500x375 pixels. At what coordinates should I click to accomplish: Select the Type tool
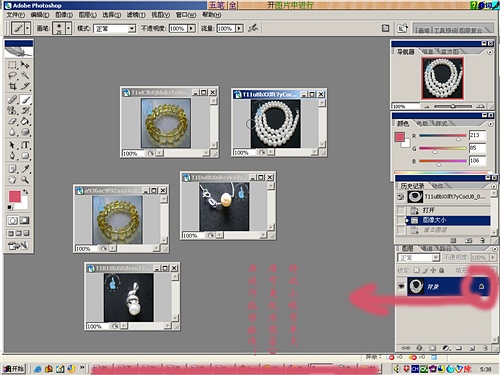coord(25,145)
